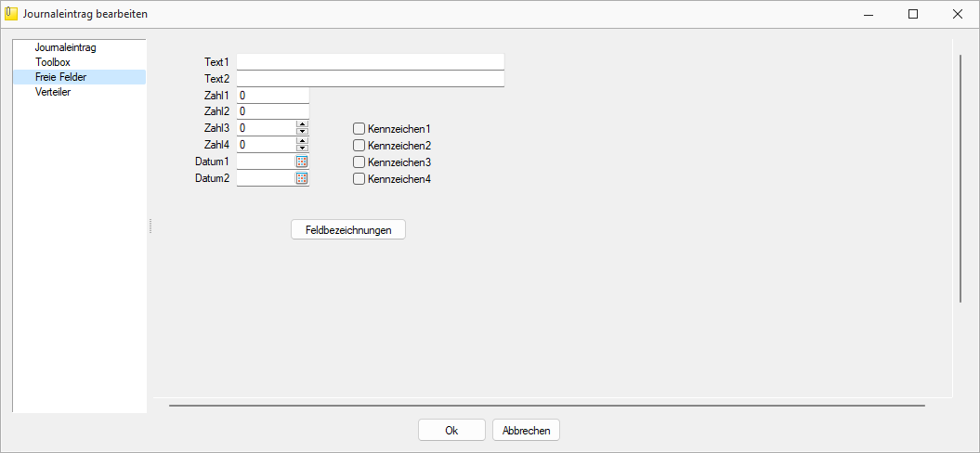Image resolution: width=980 pixels, height=453 pixels.
Task: Tick the Kennzeichen2 checkbox
Action: (359, 146)
